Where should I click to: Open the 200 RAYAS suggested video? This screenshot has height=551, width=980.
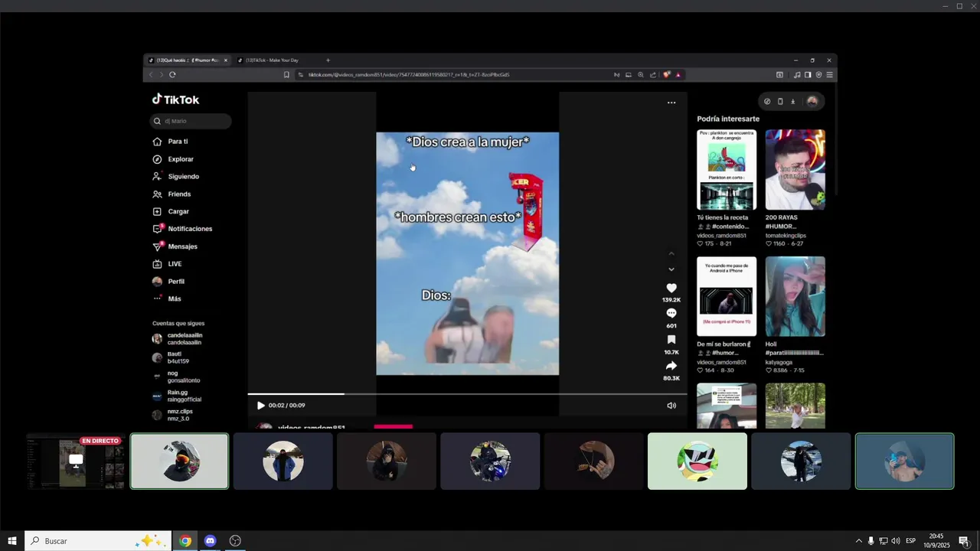(x=795, y=169)
